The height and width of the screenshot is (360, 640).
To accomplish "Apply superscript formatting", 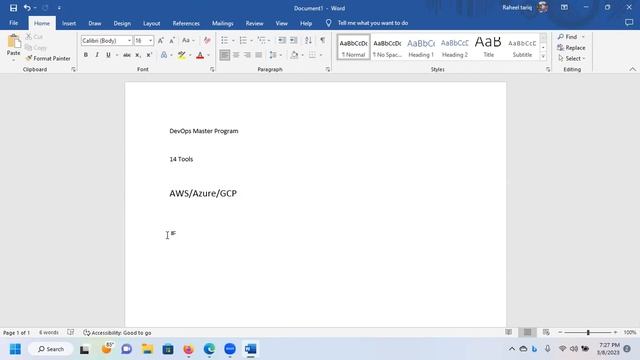I will 149,55.
